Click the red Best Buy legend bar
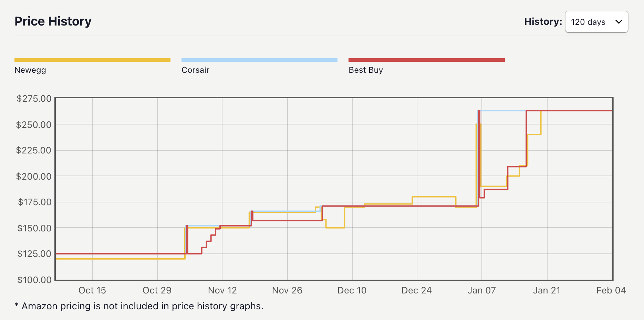 426,60
